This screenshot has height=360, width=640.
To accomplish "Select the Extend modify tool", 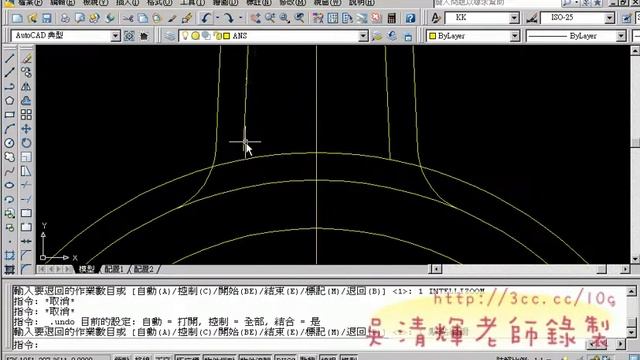I will pos(26,199).
